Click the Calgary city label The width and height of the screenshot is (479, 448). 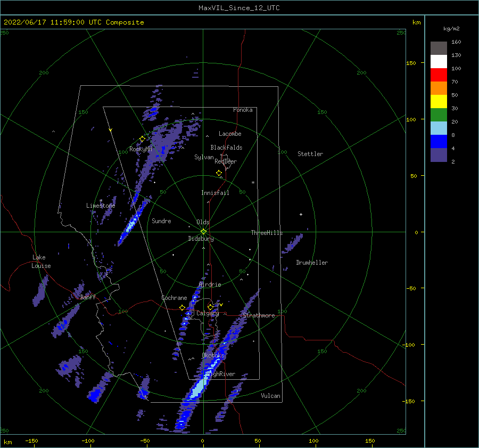tap(208, 313)
